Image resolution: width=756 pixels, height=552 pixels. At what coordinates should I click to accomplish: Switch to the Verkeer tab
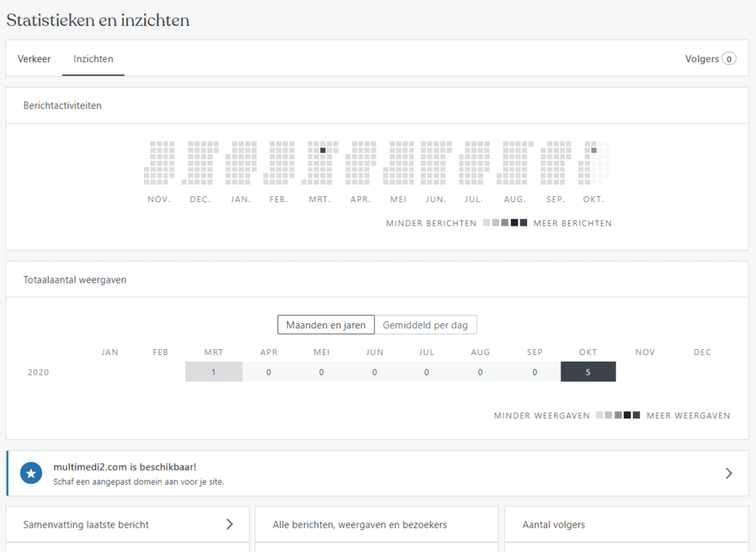point(34,59)
